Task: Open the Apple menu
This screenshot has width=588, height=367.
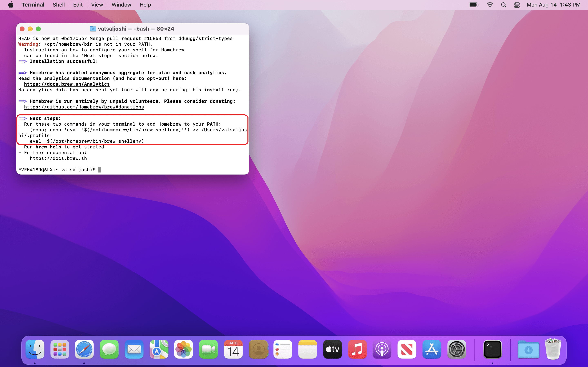Action: tap(11, 5)
